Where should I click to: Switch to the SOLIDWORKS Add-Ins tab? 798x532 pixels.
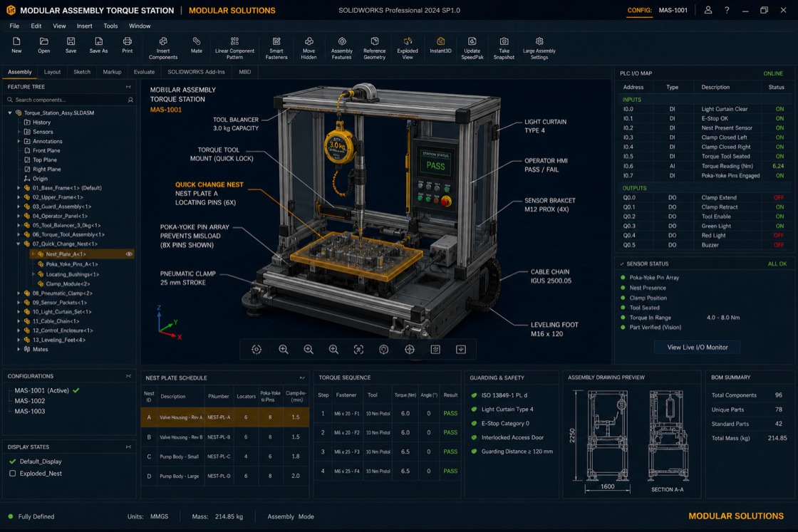pos(196,72)
